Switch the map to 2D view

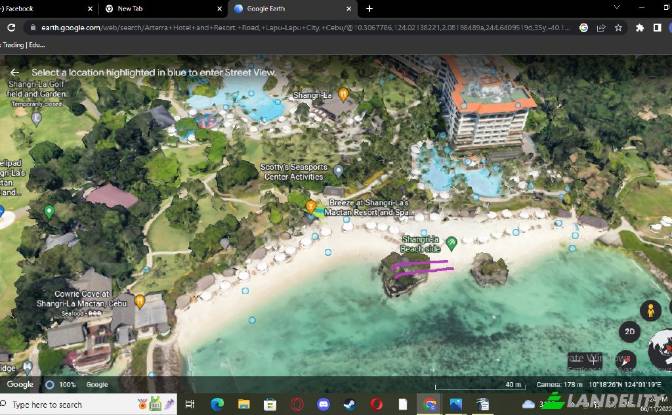coord(629,333)
